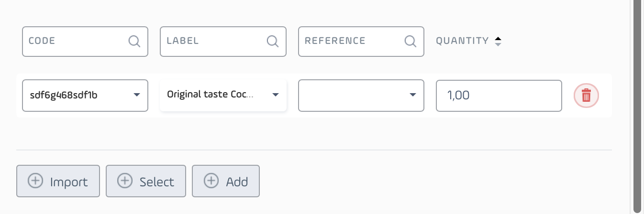Screen dimensions: 644x214
Task: Click the plus icon on Import button
Action: (35, 181)
